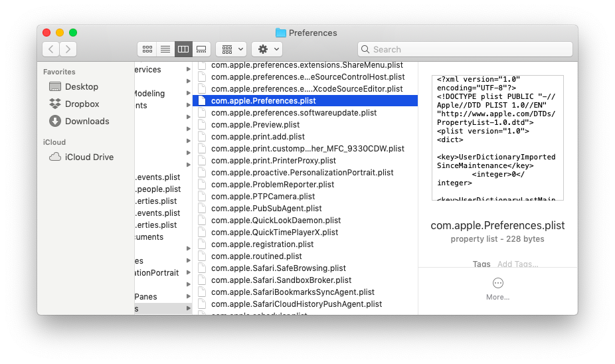Expand the folder ending 'es'
The height and width of the screenshot is (364, 615).
pyautogui.click(x=189, y=261)
